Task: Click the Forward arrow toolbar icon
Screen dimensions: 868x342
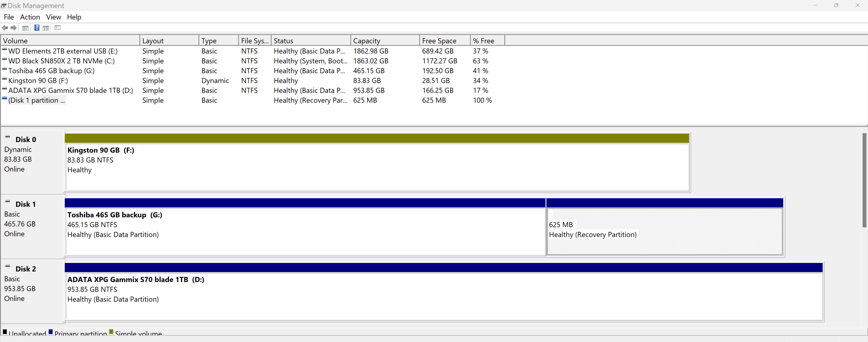Action: pos(13,27)
